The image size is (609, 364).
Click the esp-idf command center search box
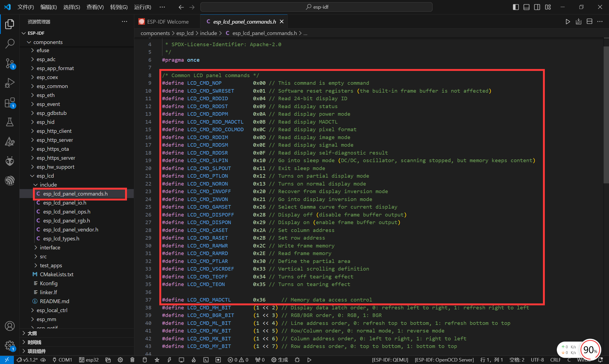(x=316, y=7)
